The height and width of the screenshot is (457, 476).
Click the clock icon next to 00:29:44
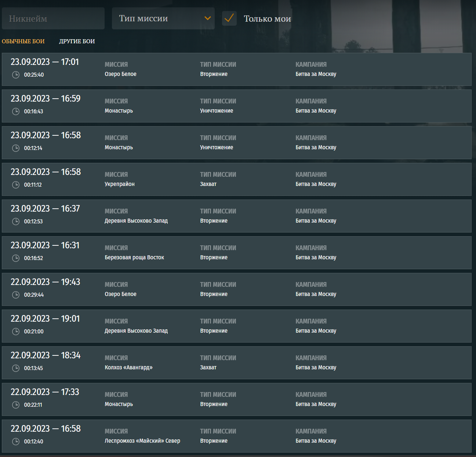pyautogui.click(x=16, y=295)
